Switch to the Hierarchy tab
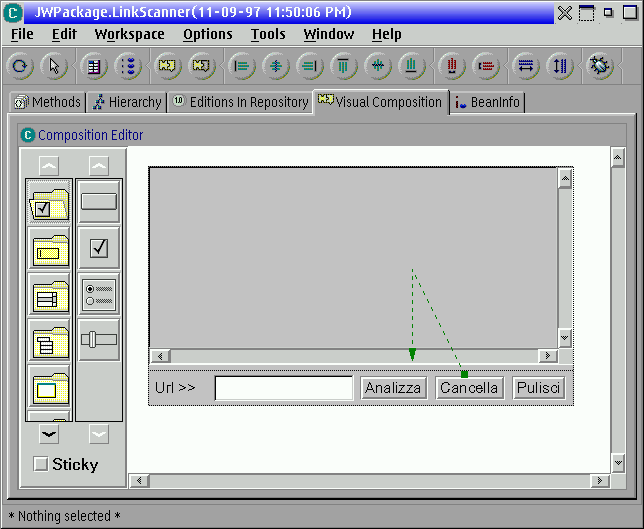Image resolution: width=644 pixels, height=529 pixels. 127,102
